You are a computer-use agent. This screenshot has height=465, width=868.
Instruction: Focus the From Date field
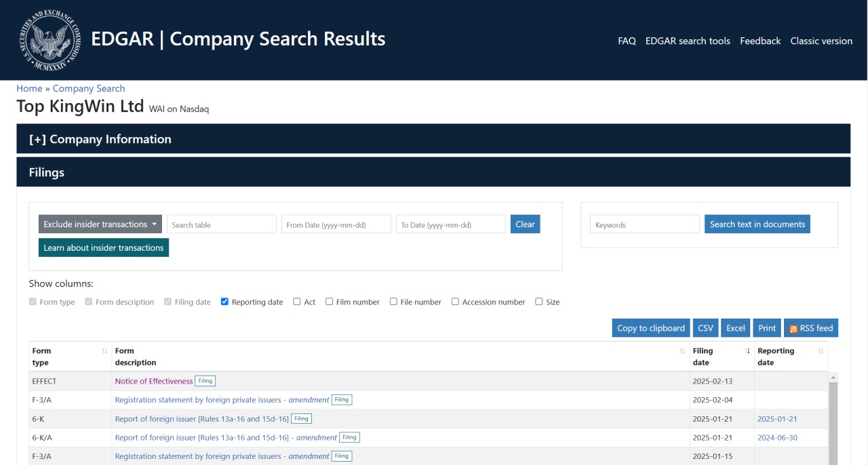[336, 224]
